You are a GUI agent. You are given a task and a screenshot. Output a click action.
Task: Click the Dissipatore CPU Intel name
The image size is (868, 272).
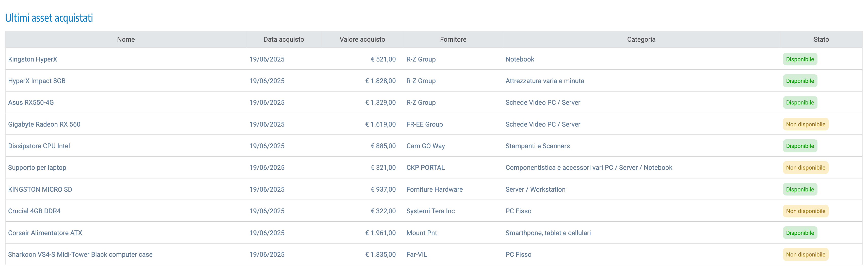coord(39,146)
